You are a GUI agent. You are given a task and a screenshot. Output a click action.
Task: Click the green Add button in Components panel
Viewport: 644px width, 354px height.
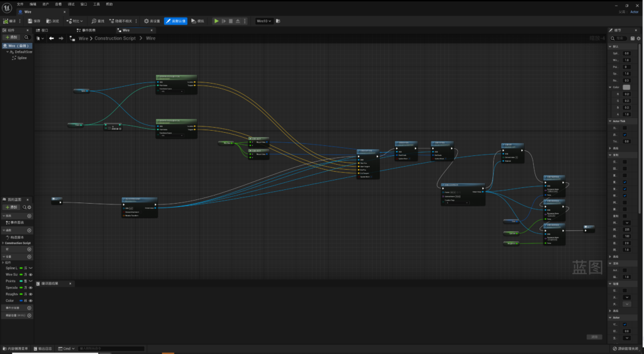11,38
